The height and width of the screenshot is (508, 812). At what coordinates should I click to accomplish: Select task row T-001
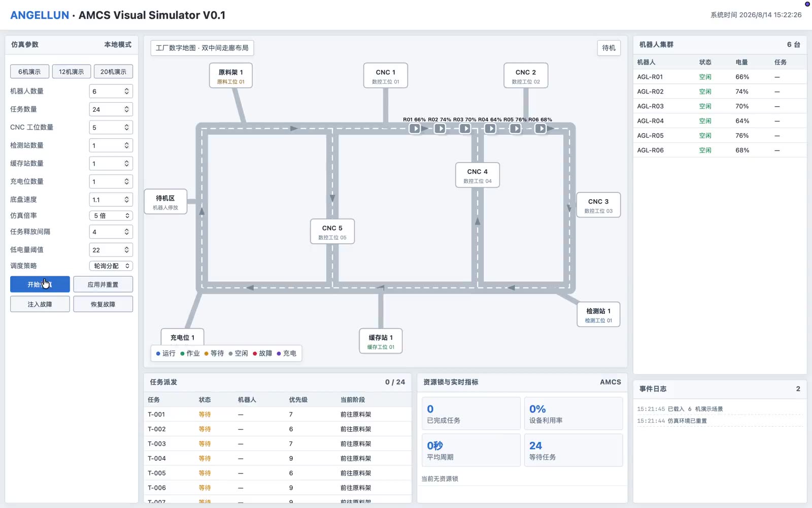278,415
